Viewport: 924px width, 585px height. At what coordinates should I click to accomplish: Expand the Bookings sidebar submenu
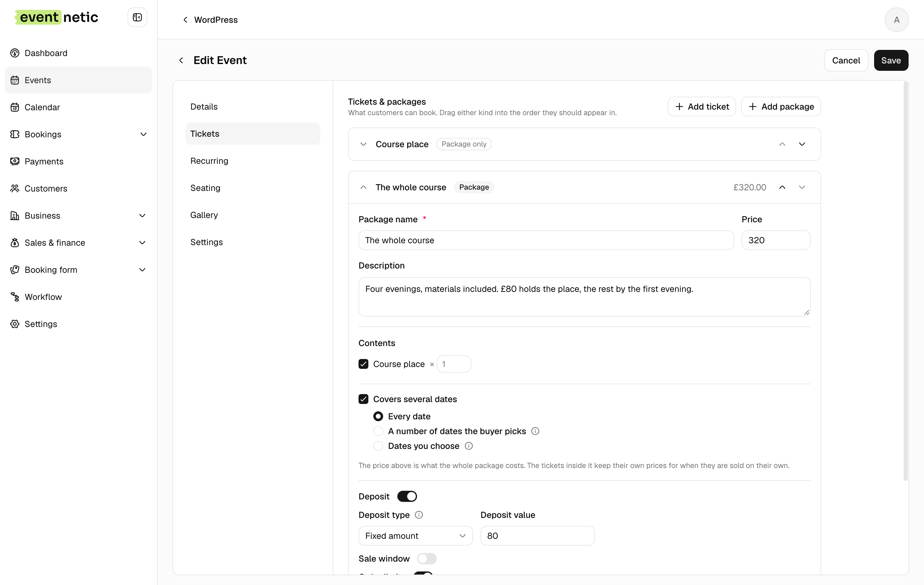tap(143, 134)
